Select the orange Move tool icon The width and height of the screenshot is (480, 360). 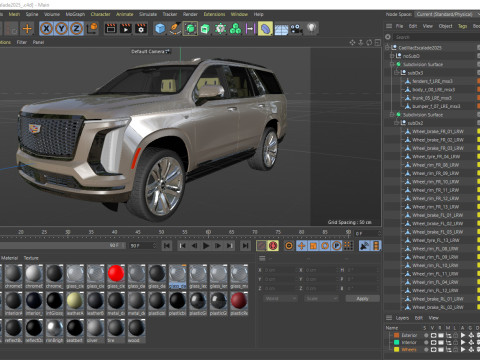click(27, 29)
